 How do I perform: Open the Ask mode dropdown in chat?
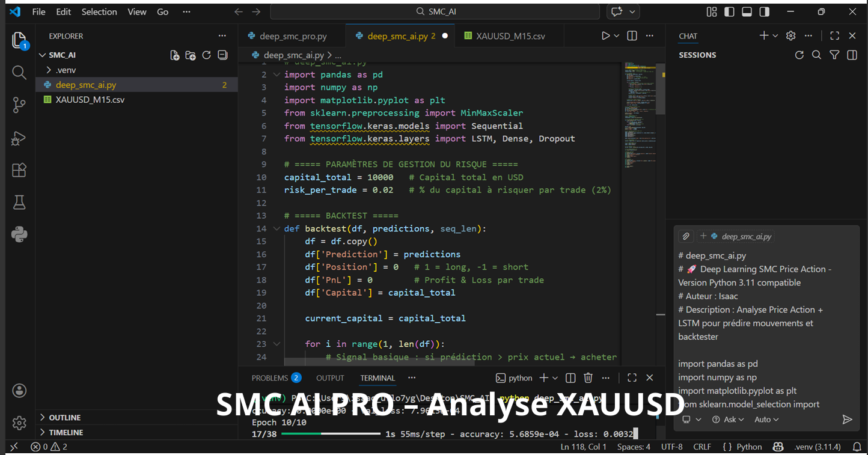tap(729, 420)
